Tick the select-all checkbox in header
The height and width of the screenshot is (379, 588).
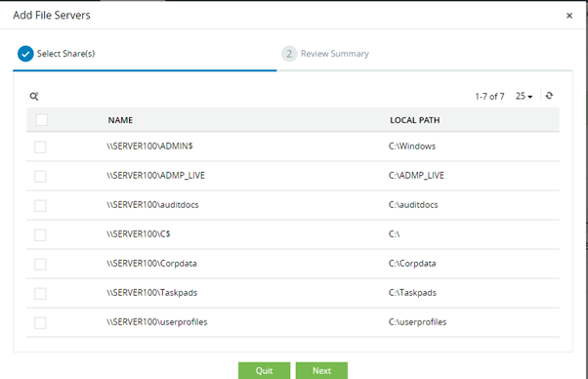click(41, 120)
